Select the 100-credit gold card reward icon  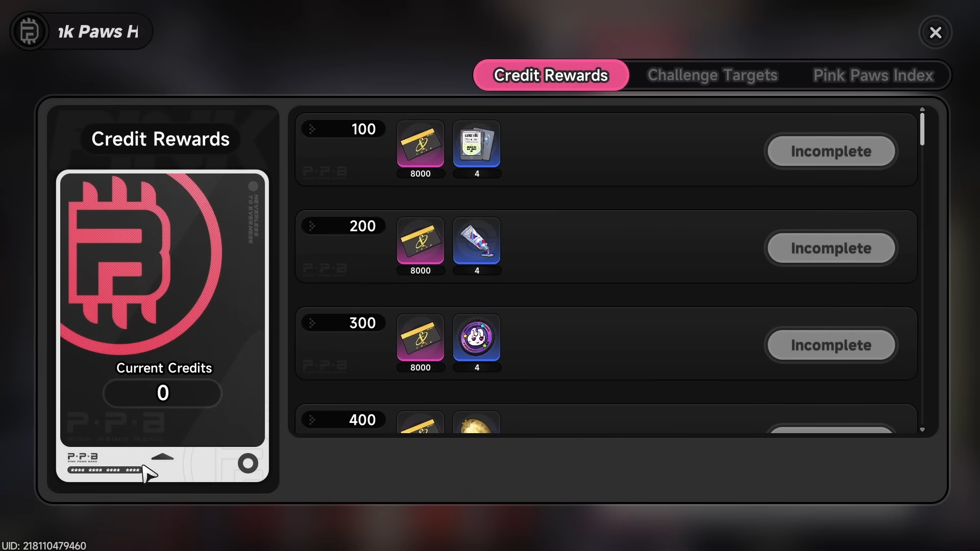421,144
